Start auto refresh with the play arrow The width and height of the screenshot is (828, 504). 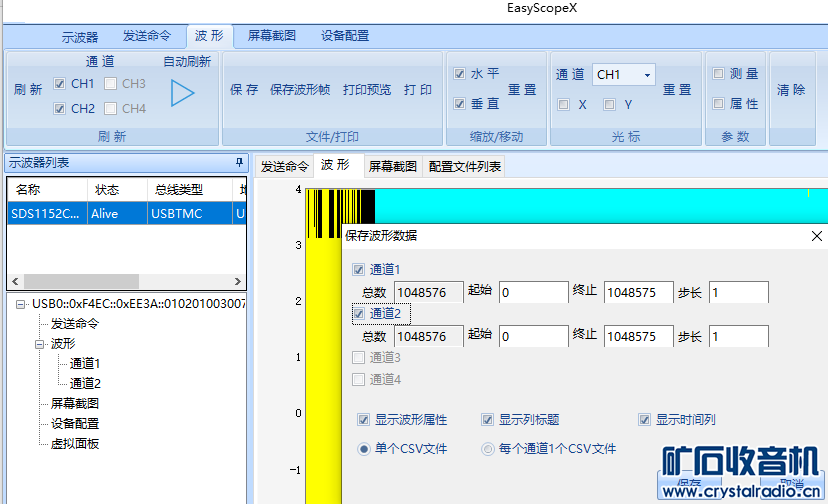point(183,93)
